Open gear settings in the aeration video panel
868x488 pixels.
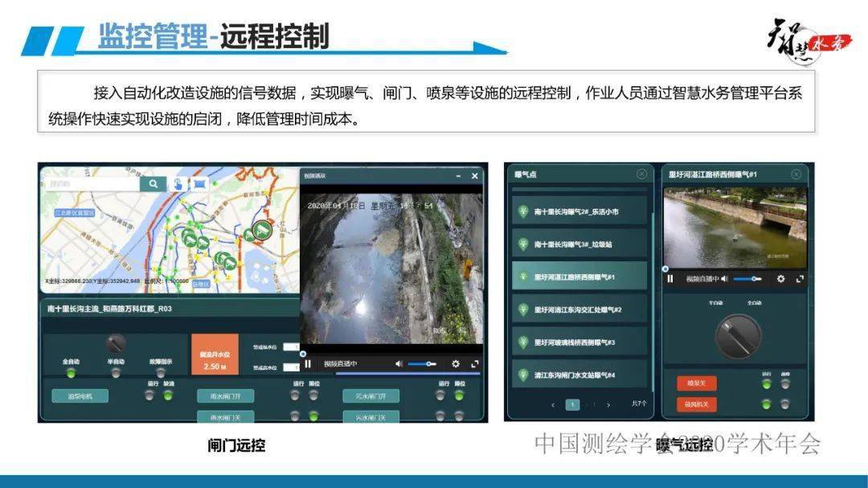(780, 279)
